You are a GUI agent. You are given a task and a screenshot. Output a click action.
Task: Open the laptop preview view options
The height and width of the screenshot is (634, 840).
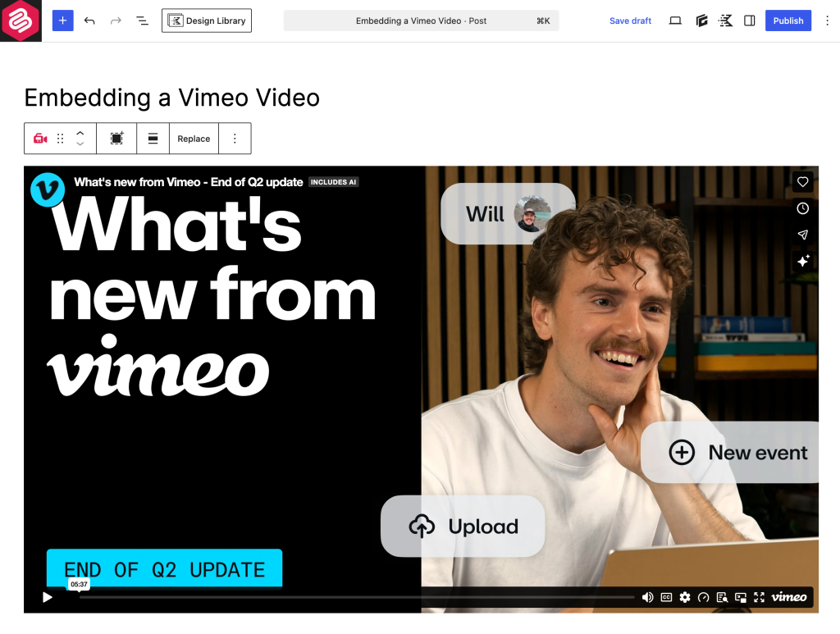click(x=675, y=21)
